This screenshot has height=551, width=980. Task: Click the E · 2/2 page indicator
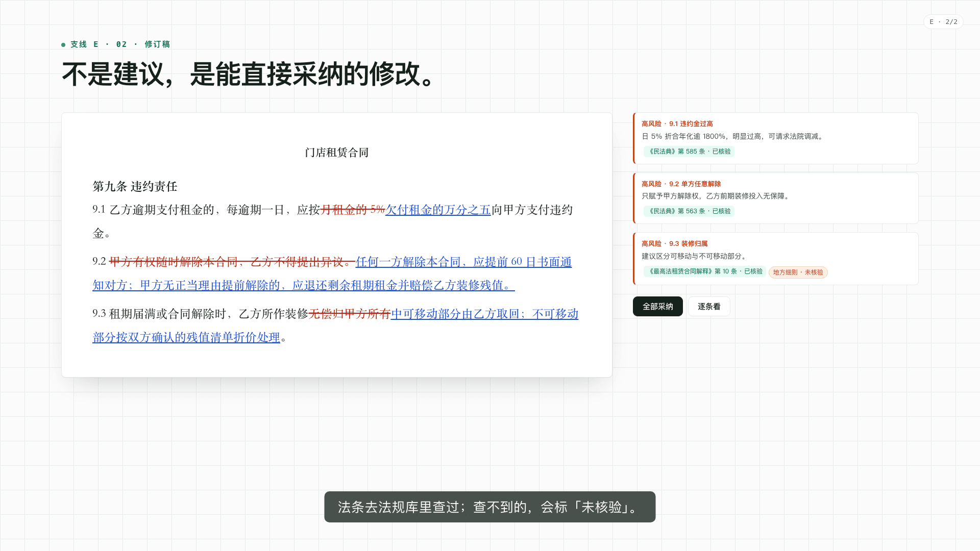tap(943, 22)
